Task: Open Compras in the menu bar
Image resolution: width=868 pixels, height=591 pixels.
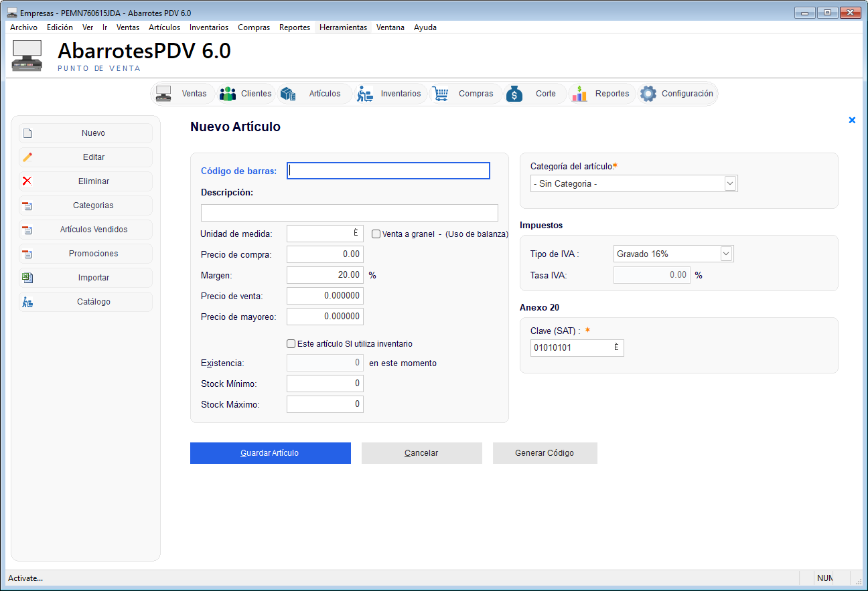Action: tap(254, 27)
